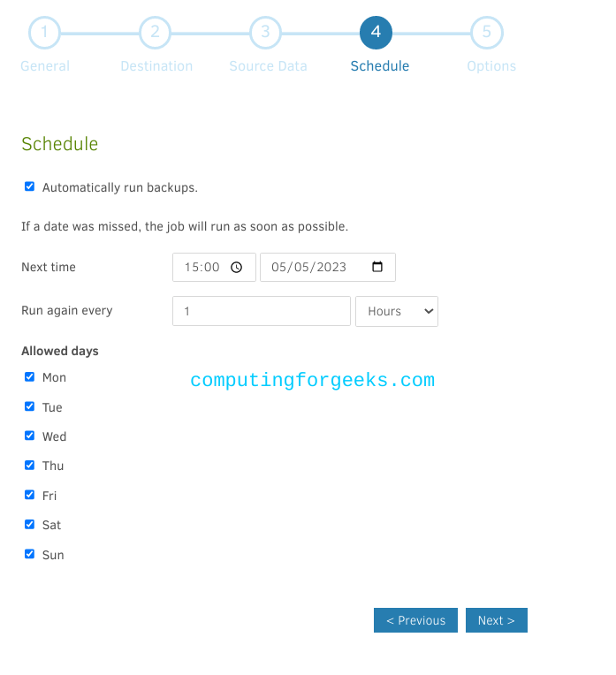Screen dimensions: 616x675
Task: Jump to step 5 Options circle
Action: [x=487, y=33]
